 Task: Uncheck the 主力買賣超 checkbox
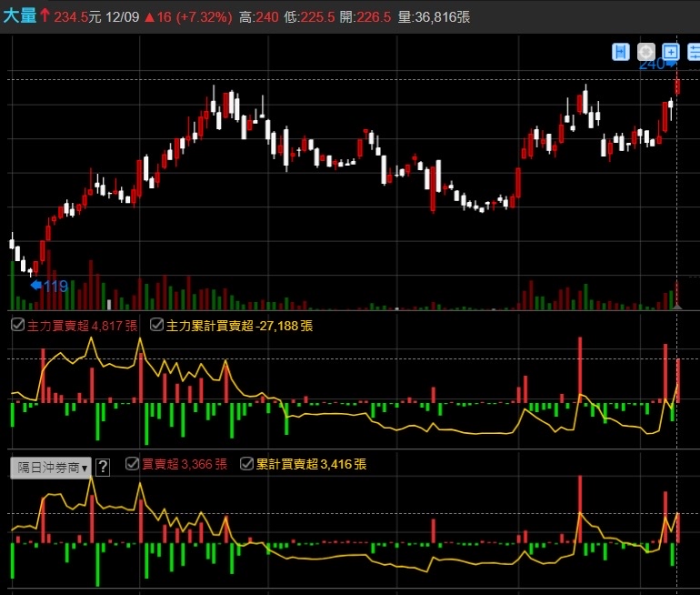pos(16,325)
